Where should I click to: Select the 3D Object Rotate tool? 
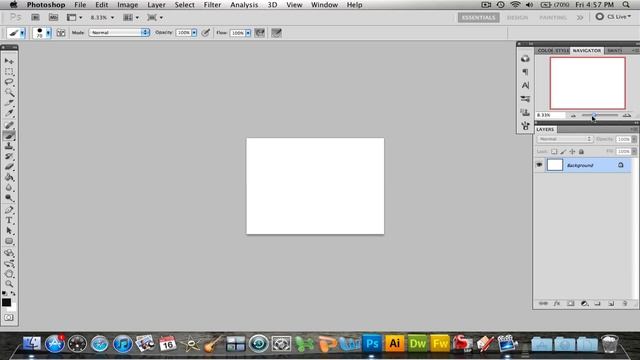[x=9, y=253]
